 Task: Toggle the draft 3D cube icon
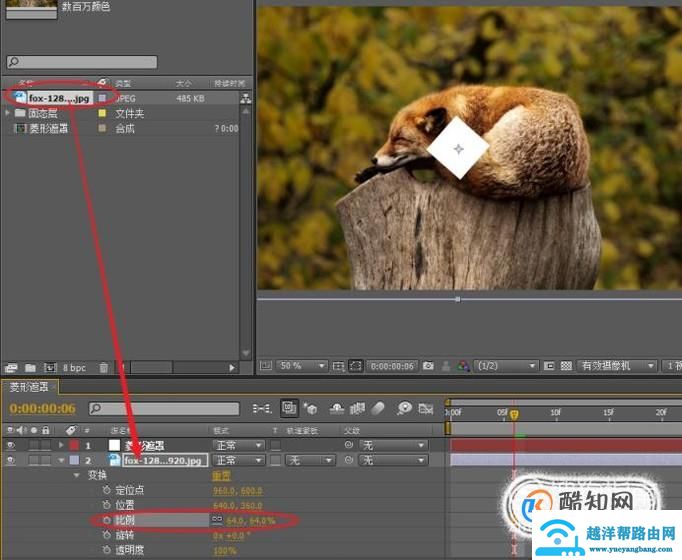pos(311,409)
